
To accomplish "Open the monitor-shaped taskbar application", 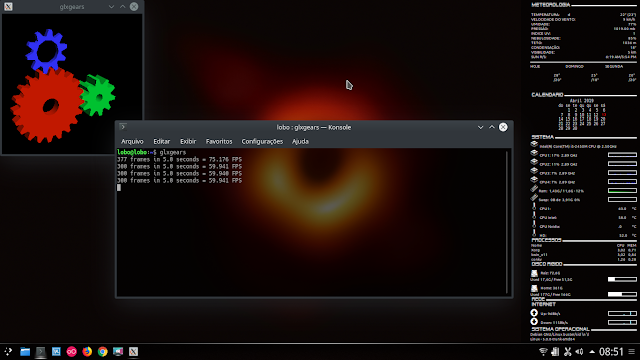I will [118, 351].
